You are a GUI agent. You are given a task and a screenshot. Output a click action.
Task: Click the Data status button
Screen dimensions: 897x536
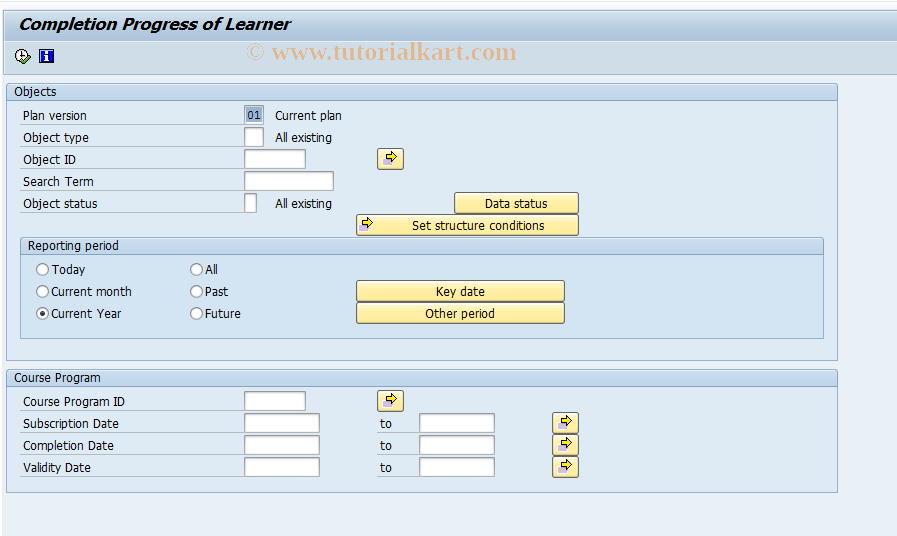click(x=516, y=203)
